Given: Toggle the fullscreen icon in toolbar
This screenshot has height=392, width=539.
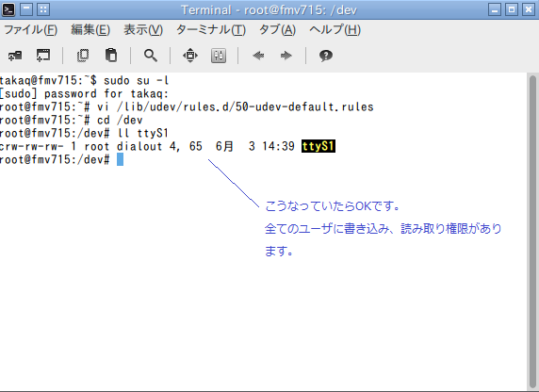Looking at the screenshot, I should (x=190, y=56).
